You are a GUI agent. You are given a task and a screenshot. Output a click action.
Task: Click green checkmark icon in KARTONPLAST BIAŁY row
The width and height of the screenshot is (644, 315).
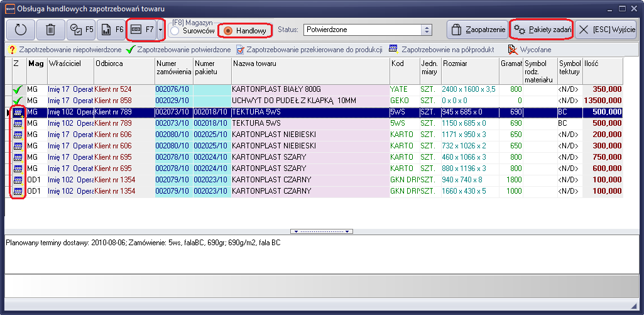pos(18,89)
